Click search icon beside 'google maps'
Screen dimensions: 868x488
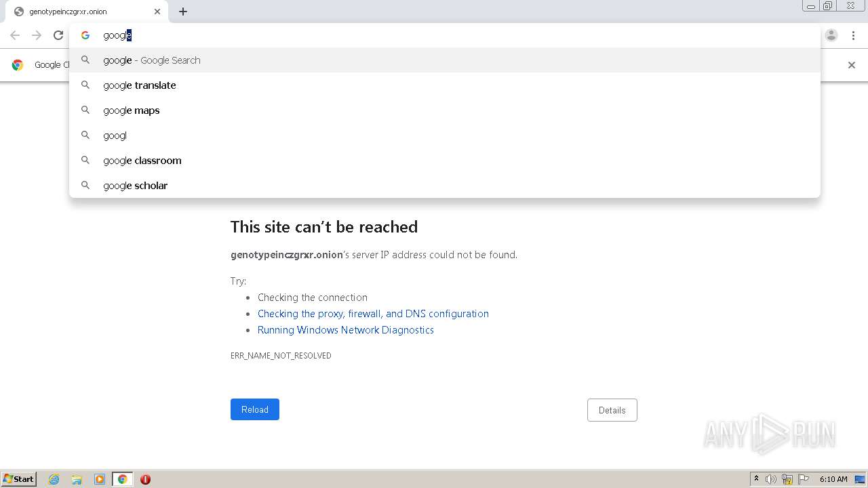point(85,110)
